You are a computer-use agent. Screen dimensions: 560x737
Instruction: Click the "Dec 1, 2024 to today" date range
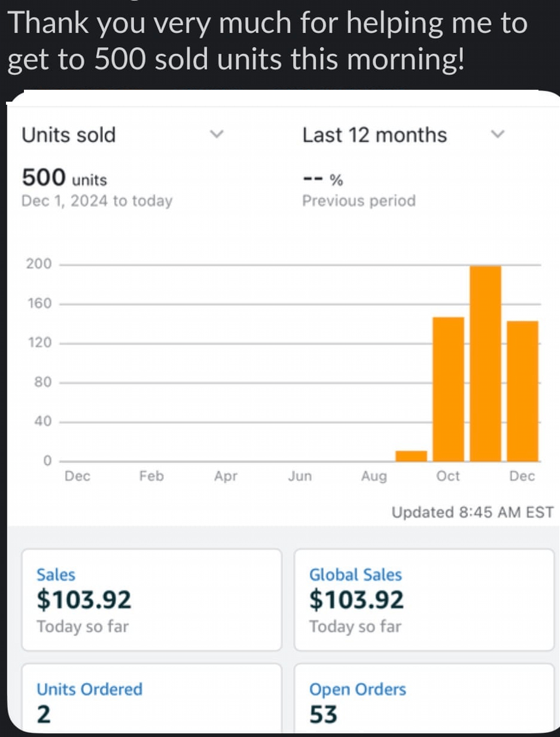click(97, 201)
